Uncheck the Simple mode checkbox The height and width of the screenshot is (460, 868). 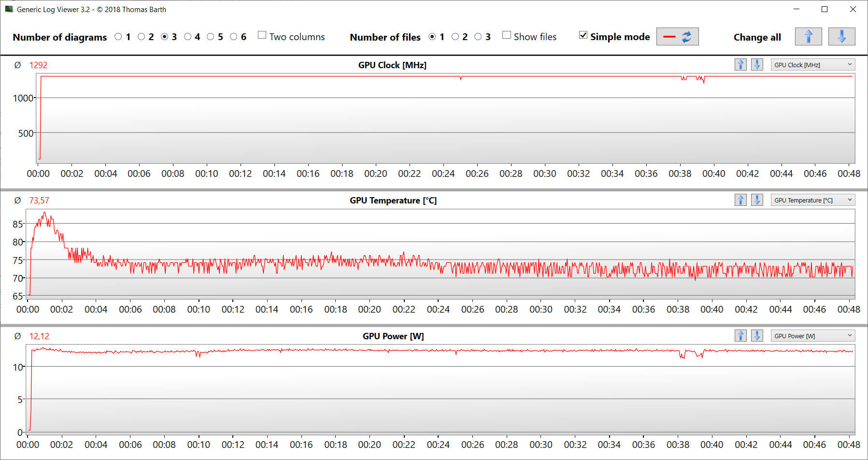click(x=583, y=35)
